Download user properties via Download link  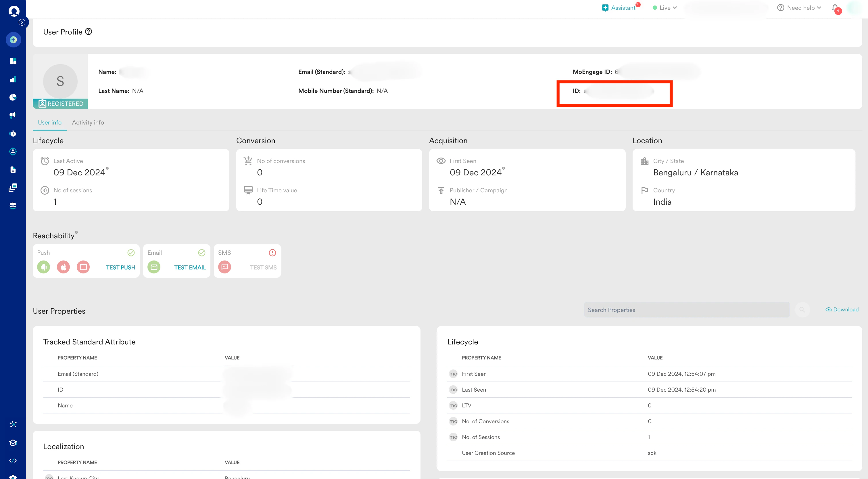tap(842, 309)
